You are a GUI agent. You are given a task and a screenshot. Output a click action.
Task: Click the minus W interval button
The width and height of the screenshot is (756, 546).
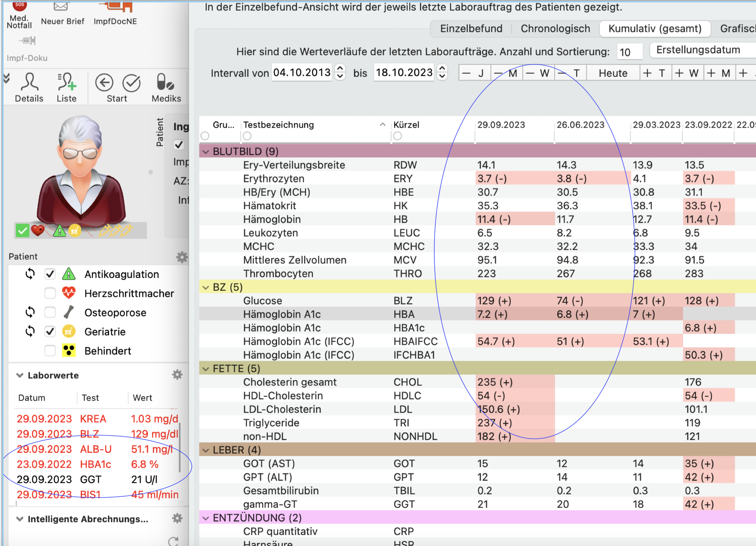(538, 73)
